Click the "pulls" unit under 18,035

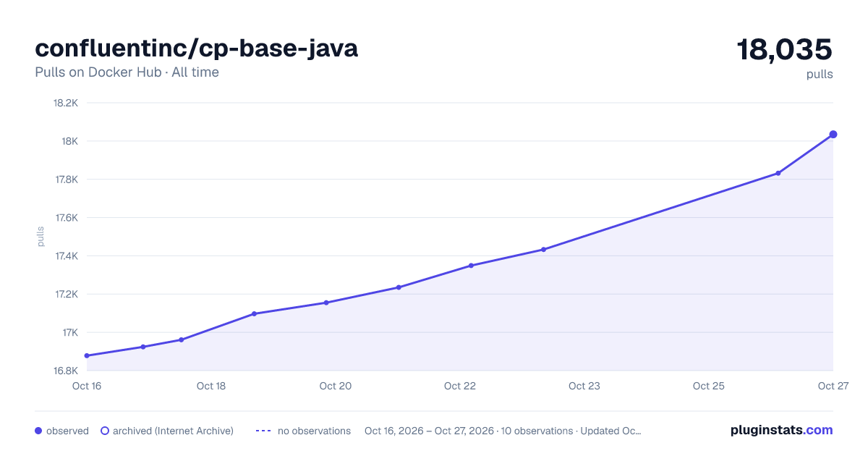[820, 74]
